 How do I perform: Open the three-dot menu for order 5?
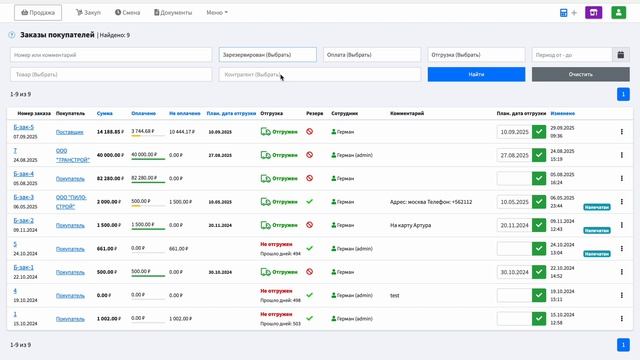click(x=622, y=249)
